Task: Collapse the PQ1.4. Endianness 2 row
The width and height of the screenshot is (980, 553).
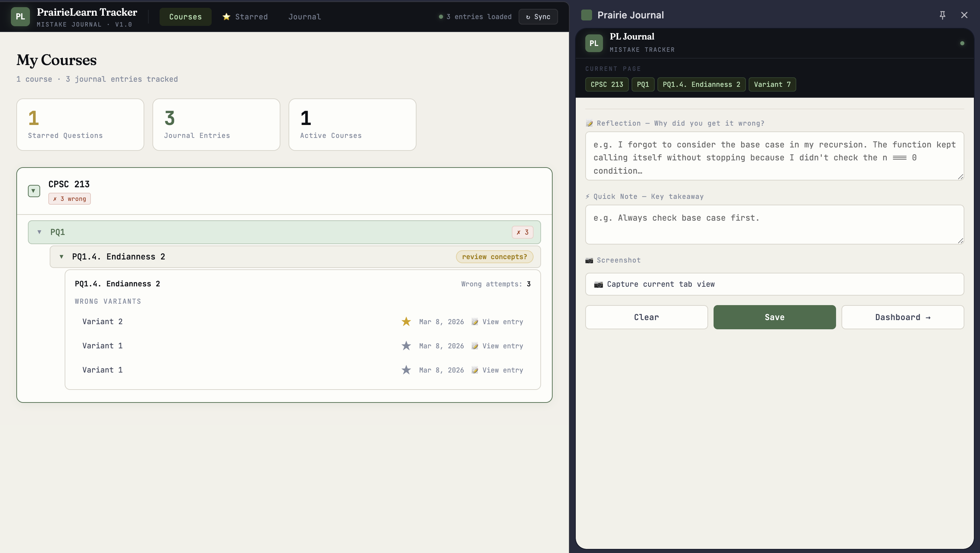Action: tap(61, 256)
